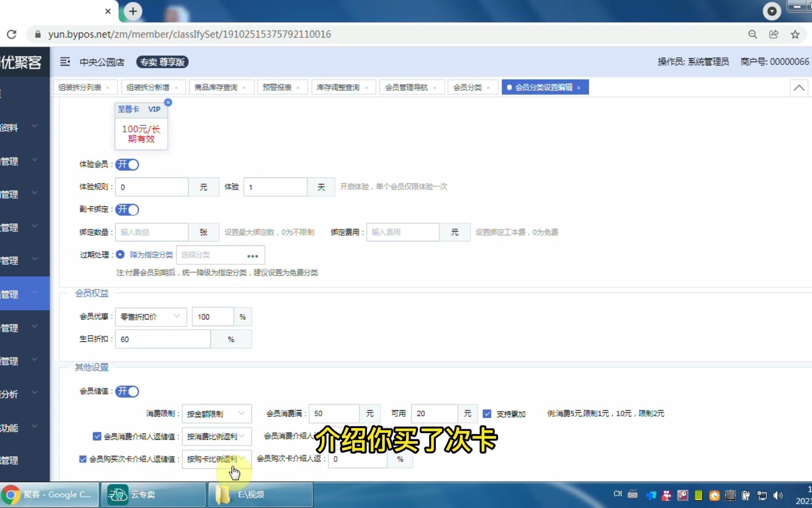Close the 组装拆分列表 tab
The height and width of the screenshot is (508, 812).
pyautogui.click(x=108, y=88)
